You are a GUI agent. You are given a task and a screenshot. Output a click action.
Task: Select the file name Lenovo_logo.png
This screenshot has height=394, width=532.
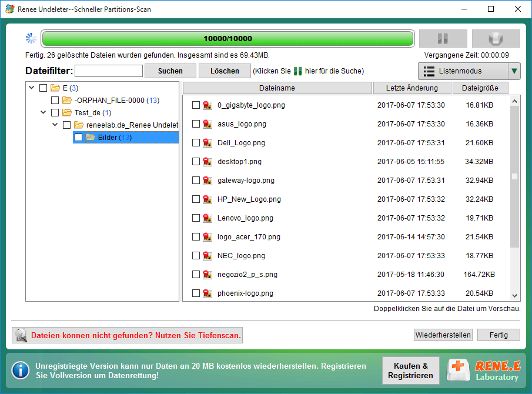[x=245, y=218]
